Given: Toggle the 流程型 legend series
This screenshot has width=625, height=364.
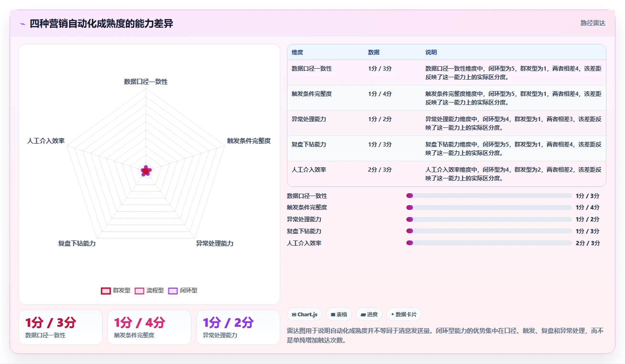Looking at the screenshot, I should (x=149, y=291).
